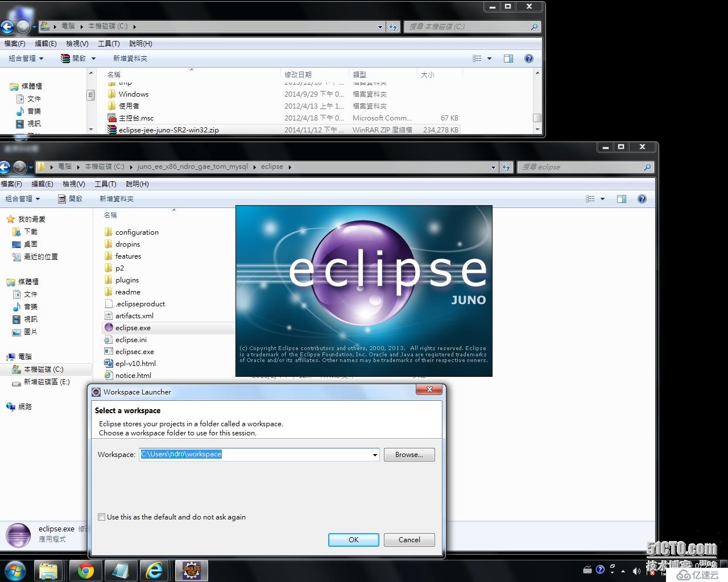Viewport: 728px width, 582px height.
Task: Click the Java EE IDE taskbar icon
Action: 191,571
